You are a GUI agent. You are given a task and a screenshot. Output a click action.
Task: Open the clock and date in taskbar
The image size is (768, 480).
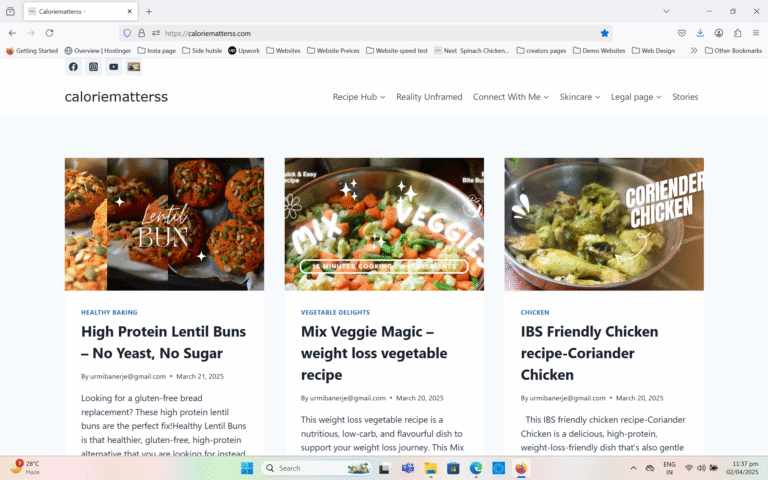pos(742,468)
